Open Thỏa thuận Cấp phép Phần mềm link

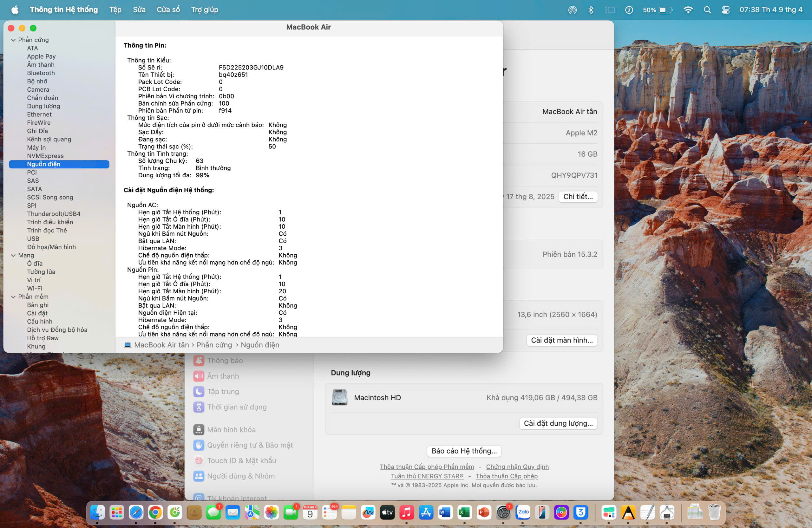click(427, 466)
